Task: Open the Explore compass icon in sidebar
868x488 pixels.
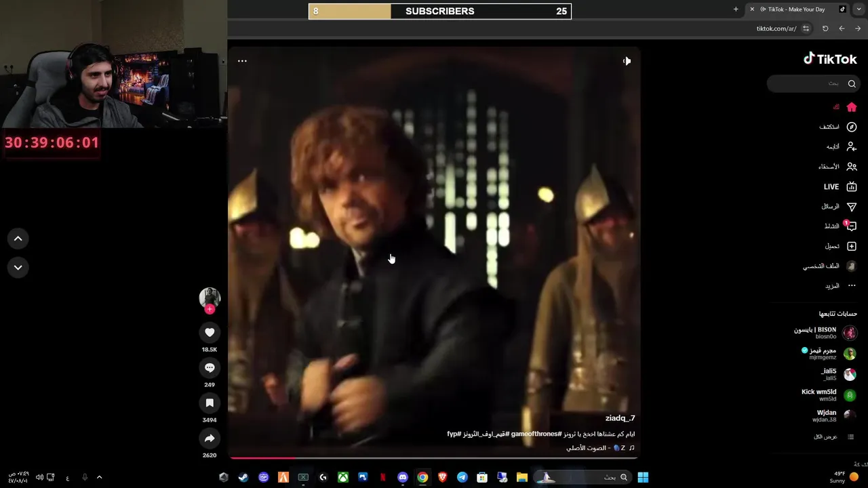Action: click(852, 127)
